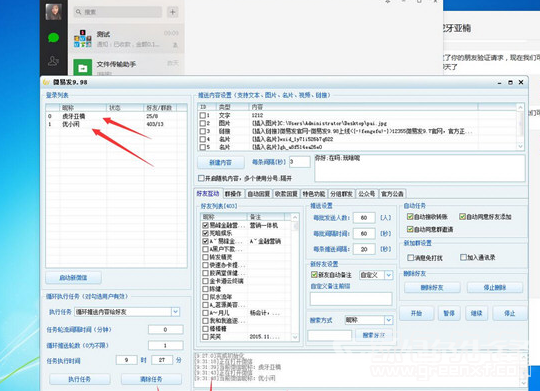The image size is (540, 391).
Task: Click the random content text box
Action: tap(420, 168)
